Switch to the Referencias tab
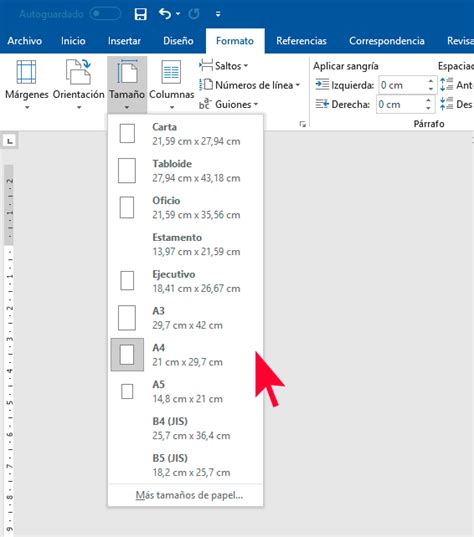 coord(301,41)
